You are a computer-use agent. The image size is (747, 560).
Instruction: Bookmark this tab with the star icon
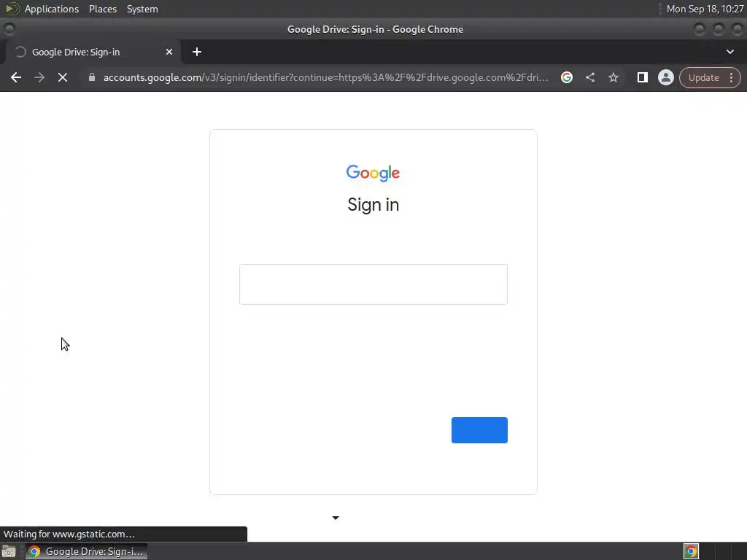[x=613, y=77]
